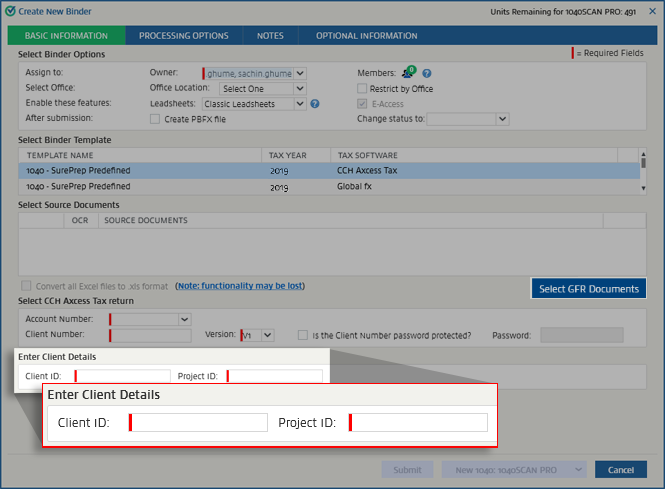Expand Change status to dropdown
The width and height of the screenshot is (665, 489).
click(x=503, y=119)
